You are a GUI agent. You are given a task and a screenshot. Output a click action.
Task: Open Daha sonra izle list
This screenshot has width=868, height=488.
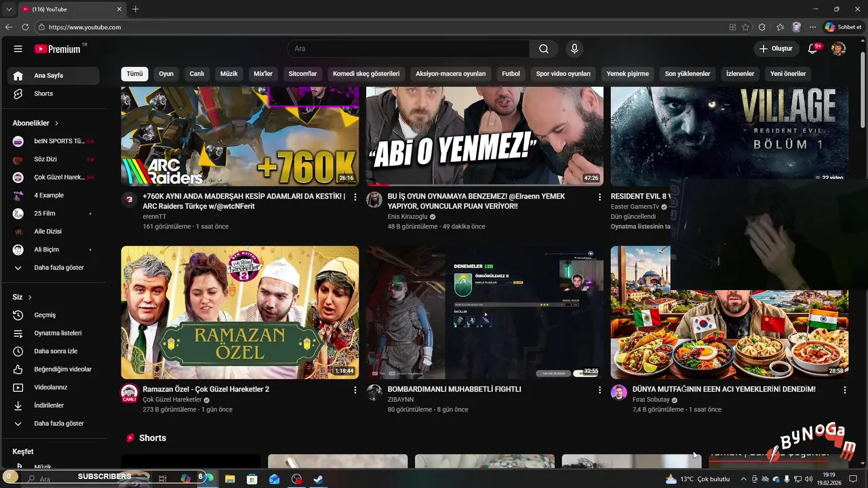click(x=54, y=351)
